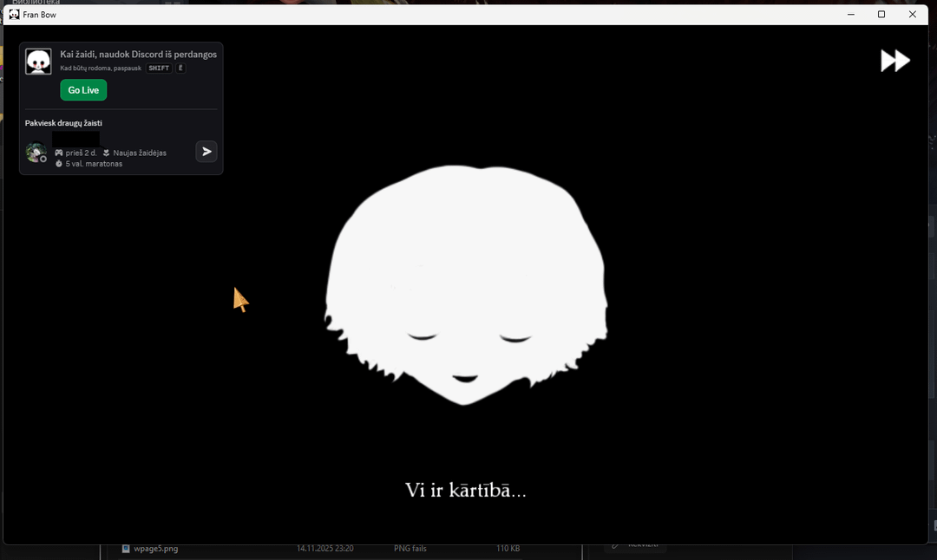This screenshot has width=937, height=560.
Task: Click the white-haired girl's face illustration
Action: pyautogui.click(x=466, y=285)
